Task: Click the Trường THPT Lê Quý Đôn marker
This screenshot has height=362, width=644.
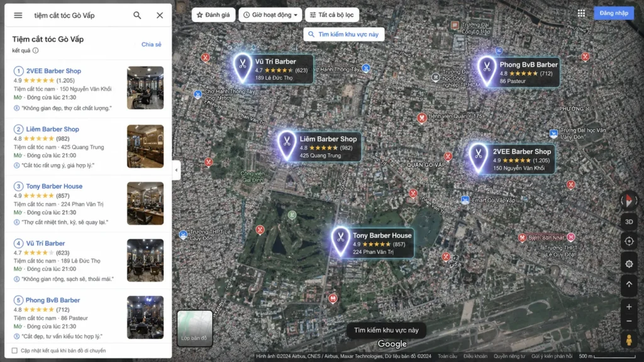Action: (183, 235)
